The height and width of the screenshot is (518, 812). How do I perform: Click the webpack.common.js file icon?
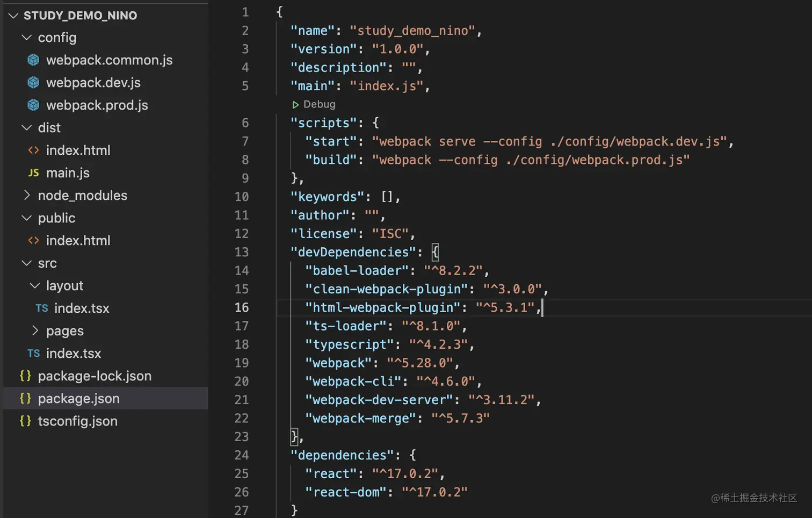33,60
